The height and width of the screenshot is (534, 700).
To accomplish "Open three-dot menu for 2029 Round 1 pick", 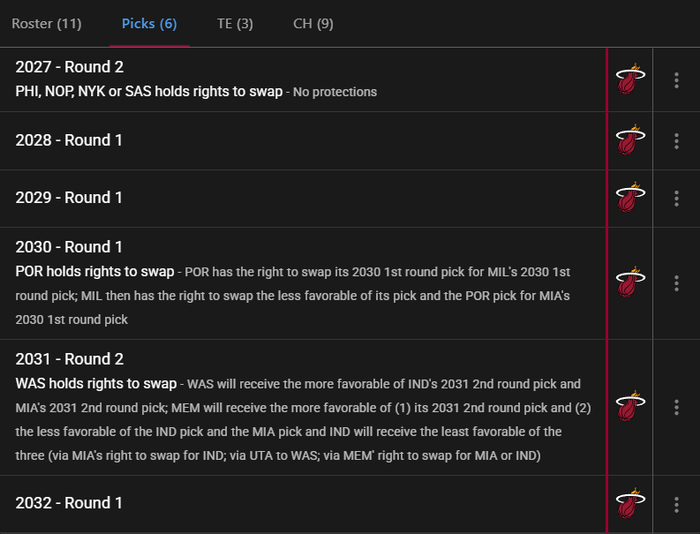I will click(676, 198).
